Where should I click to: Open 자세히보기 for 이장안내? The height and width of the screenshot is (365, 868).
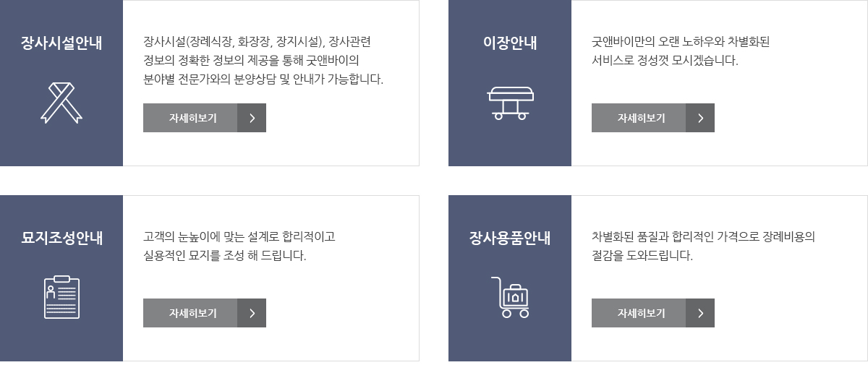[x=653, y=118]
